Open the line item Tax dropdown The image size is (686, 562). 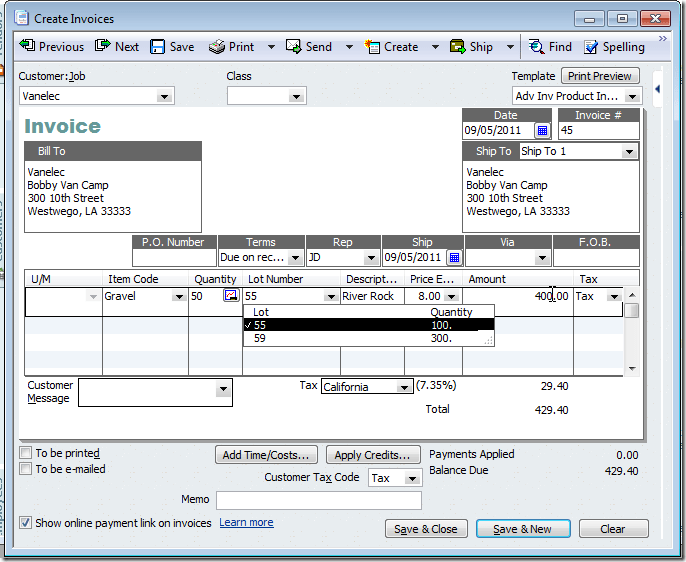(614, 297)
